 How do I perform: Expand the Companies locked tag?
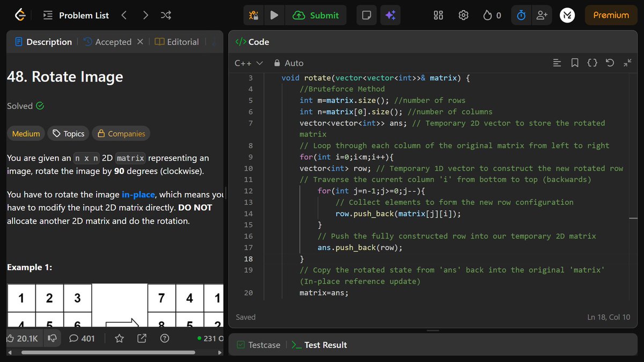coord(121,134)
